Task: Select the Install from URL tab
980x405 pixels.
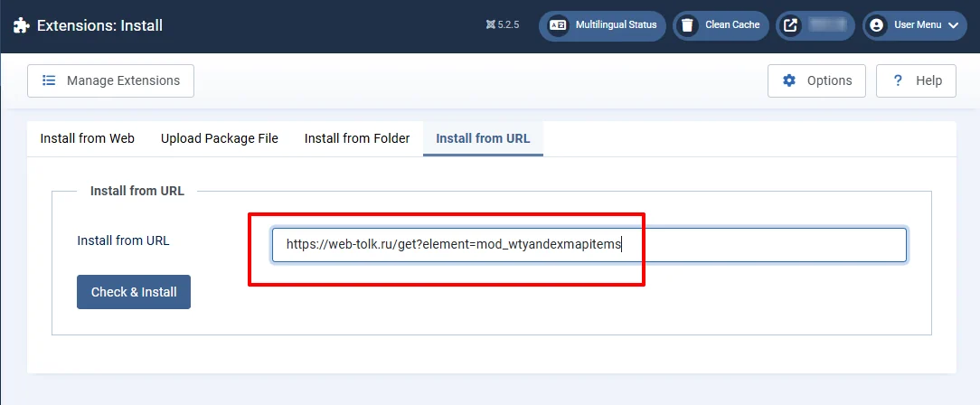Action: click(x=483, y=138)
